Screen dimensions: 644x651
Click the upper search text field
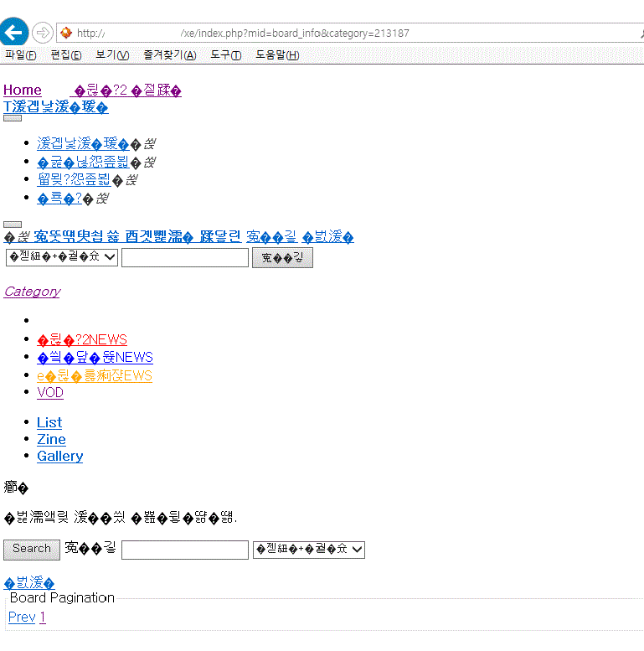point(184,257)
